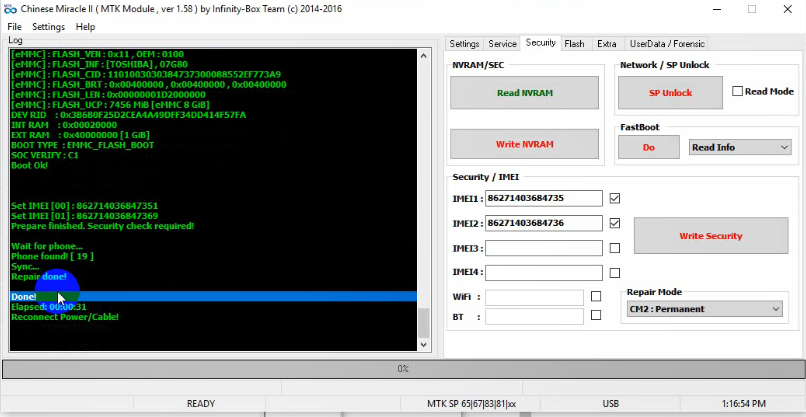Click the log scrollbar thumb
This screenshot has height=417, width=806.
coord(424,322)
